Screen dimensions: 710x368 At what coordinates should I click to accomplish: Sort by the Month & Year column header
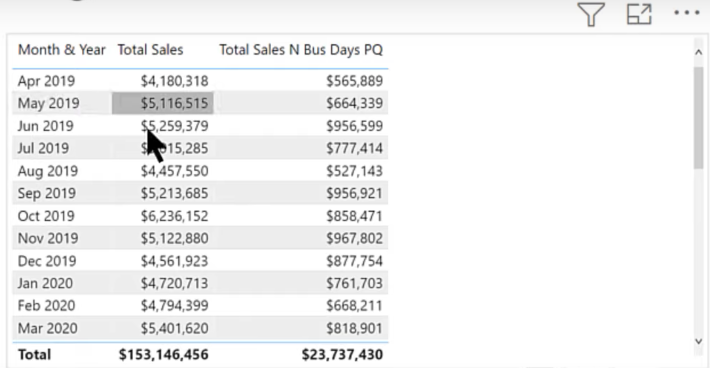[x=62, y=49]
